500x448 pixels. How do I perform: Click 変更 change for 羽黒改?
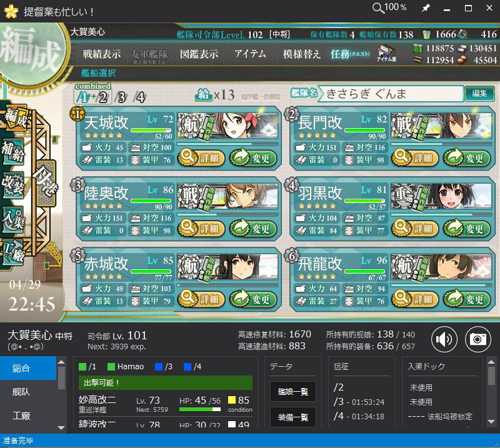(x=466, y=228)
